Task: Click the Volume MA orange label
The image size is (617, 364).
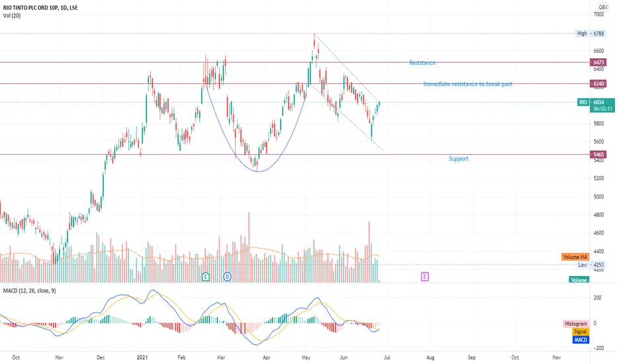Action: point(575,257)
